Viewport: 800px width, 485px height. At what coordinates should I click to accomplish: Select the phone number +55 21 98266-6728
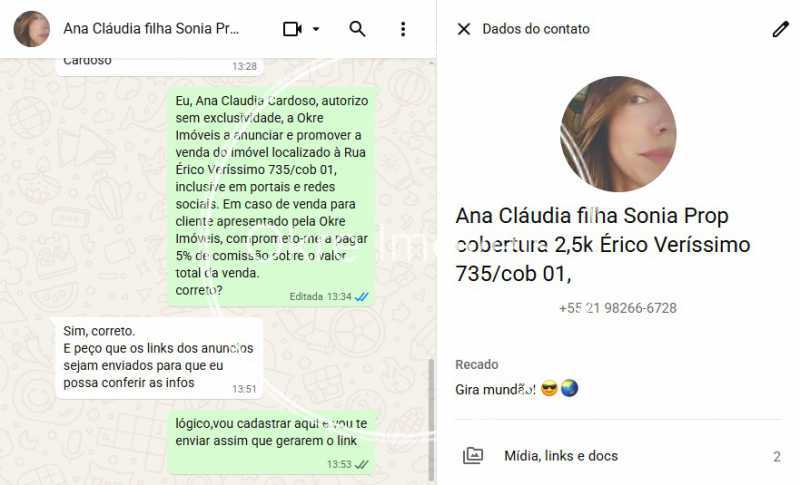pos(618,308)
